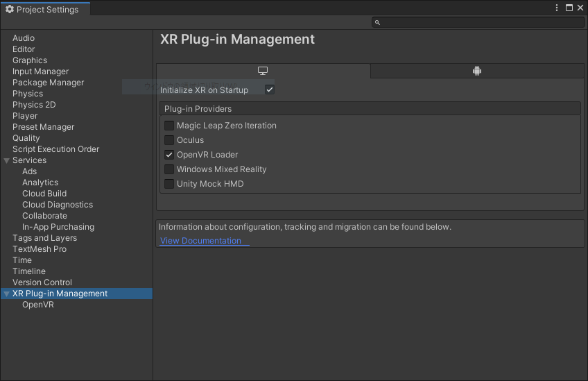Go to Script Execution Order settings
The height and width of the screenshot is (381, 588).
(x=55, y=149)
